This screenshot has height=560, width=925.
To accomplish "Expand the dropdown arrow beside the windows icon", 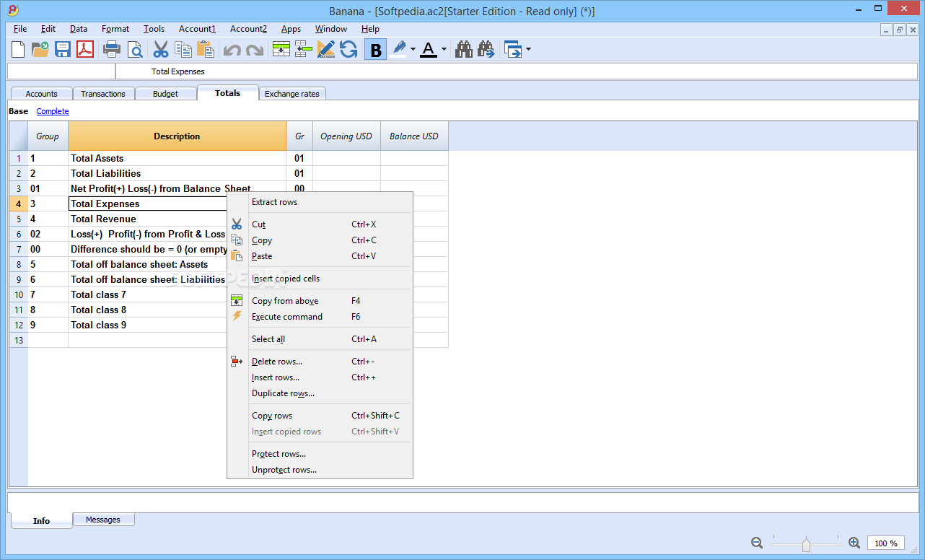I will tap(529, 49).
